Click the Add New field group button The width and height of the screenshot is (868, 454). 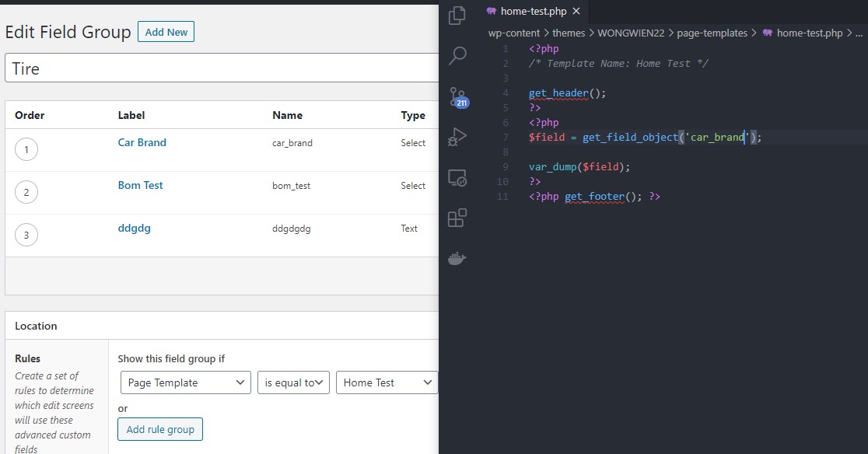166,32
